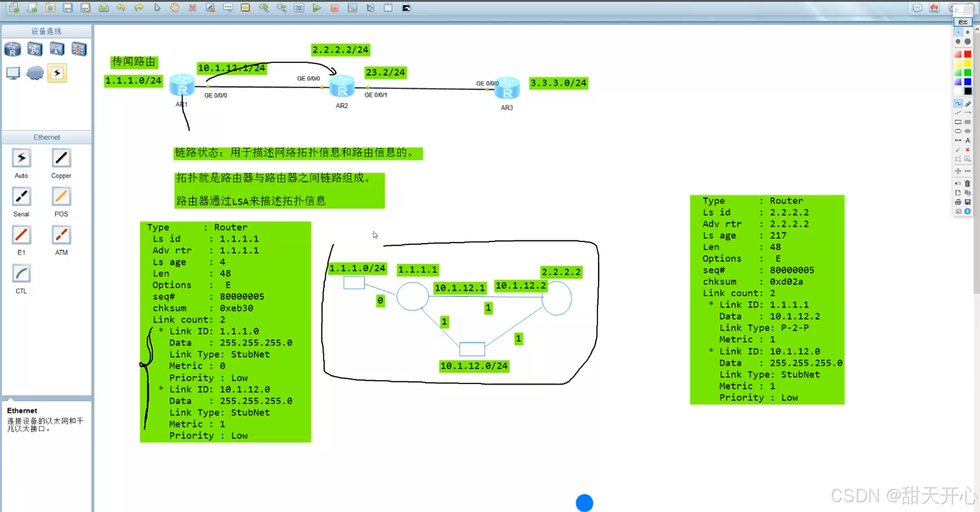
Task: Click the zoom in magnifier icon
Action: [x=264, y=8]
